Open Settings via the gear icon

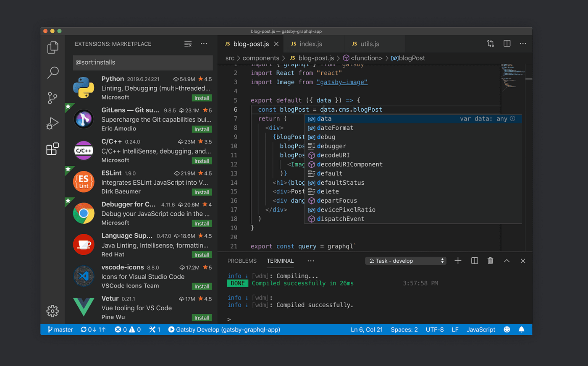pyautogui.click(x=52, y=311)
